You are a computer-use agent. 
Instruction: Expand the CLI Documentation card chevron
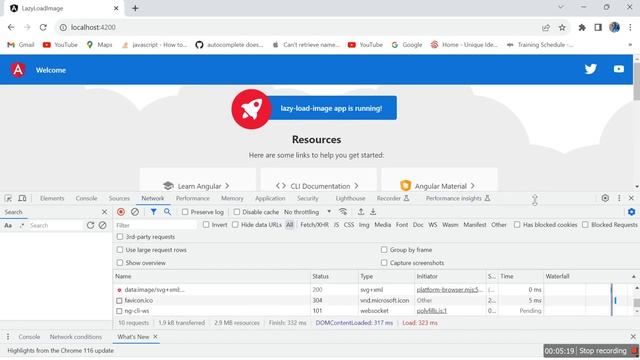tap(356, 186)
